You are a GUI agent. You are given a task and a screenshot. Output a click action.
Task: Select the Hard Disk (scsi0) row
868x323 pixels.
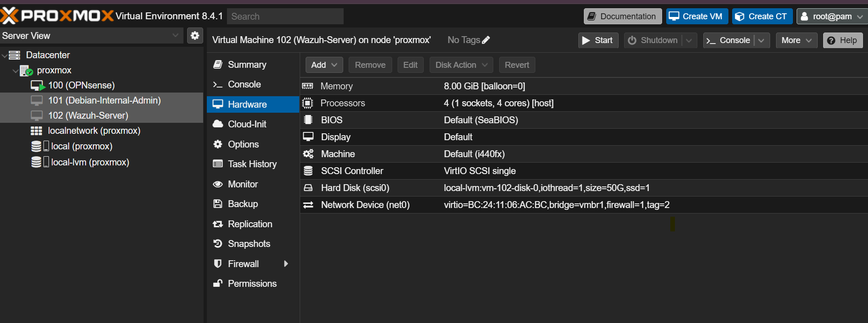click(x=355, y=188)
